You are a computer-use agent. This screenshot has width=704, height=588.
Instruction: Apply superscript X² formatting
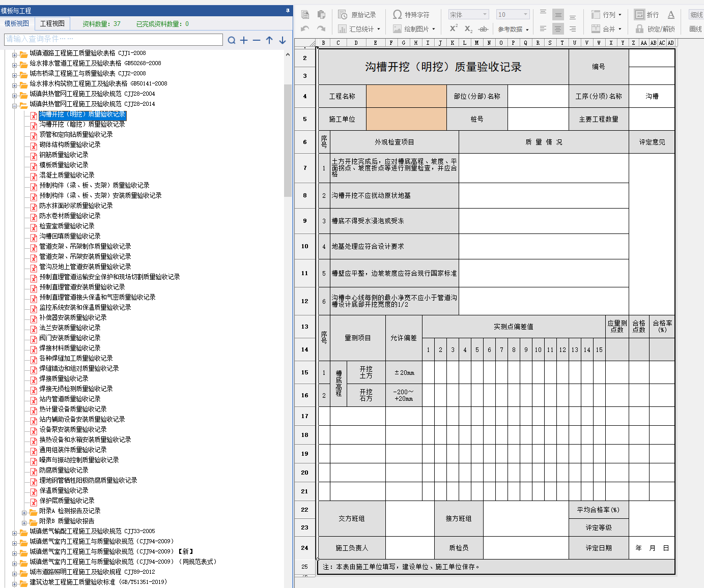(x=454, y=28)
